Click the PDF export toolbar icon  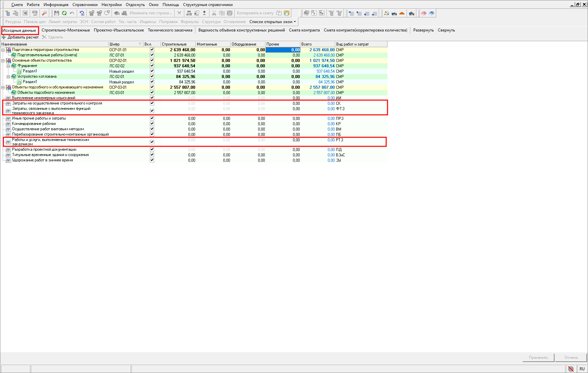point(35,13)
